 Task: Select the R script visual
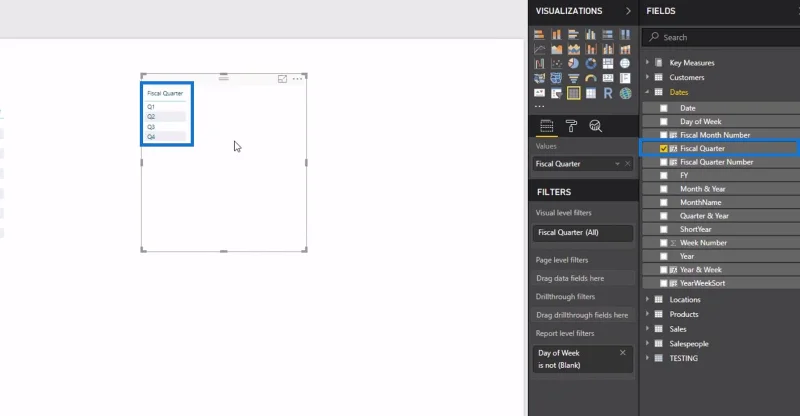pyautogui.click(x=608, y=93)
